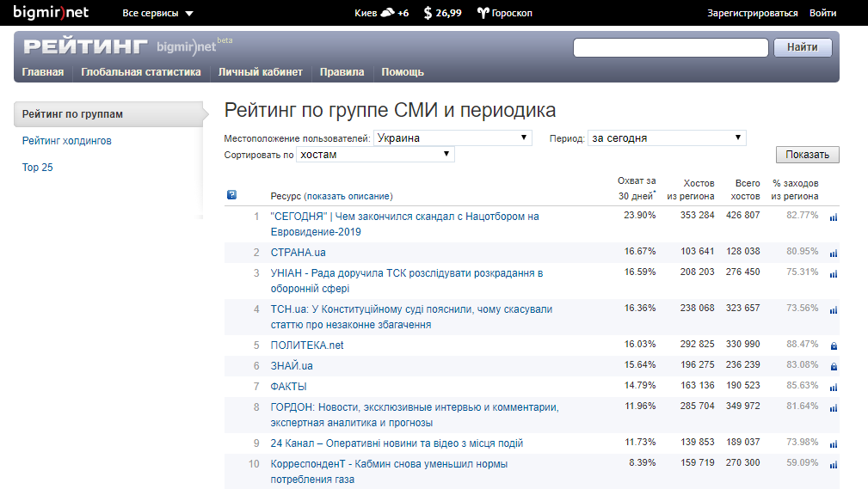Open Личный кабинет menu item
Viewport: 868px width, 489px height.
[x=260, y=72]
